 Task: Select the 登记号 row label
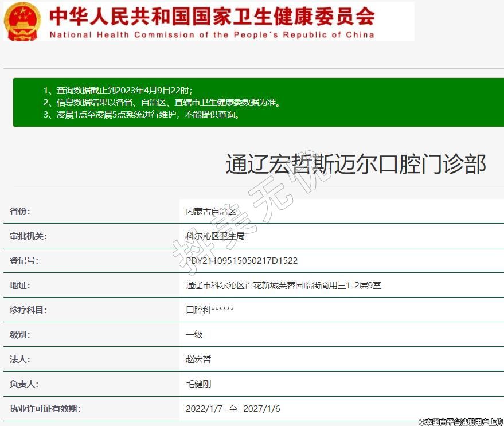tap(24, 260)
